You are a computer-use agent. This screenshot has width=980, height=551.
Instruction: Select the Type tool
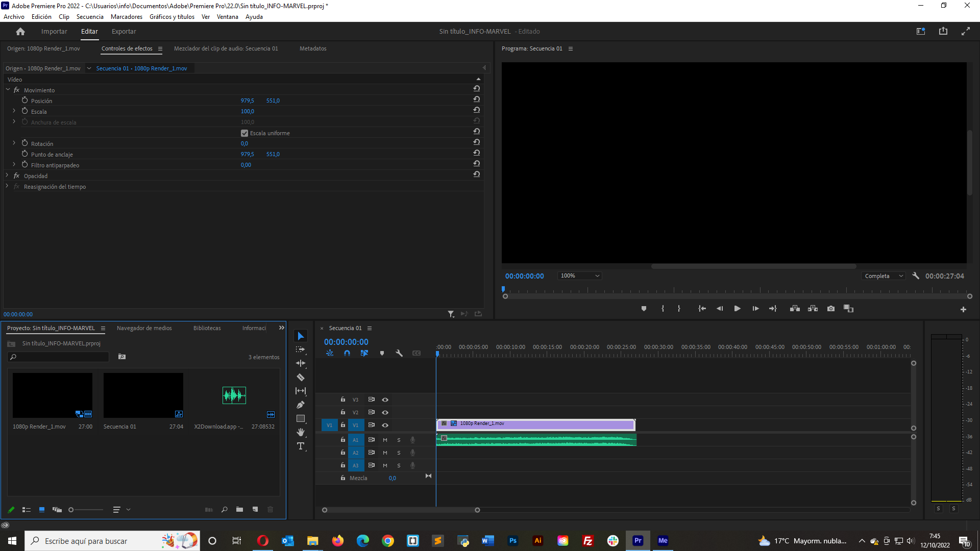pos(301,446)
